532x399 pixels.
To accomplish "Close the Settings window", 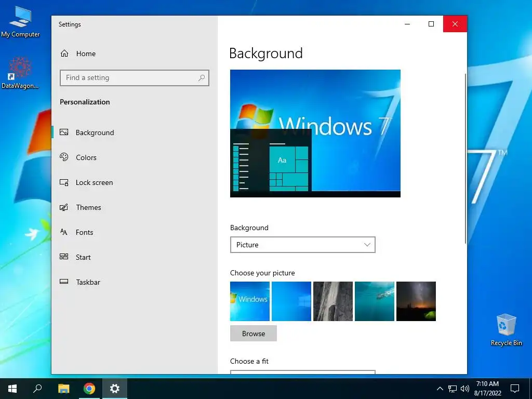I will click(x=455, y=24).
